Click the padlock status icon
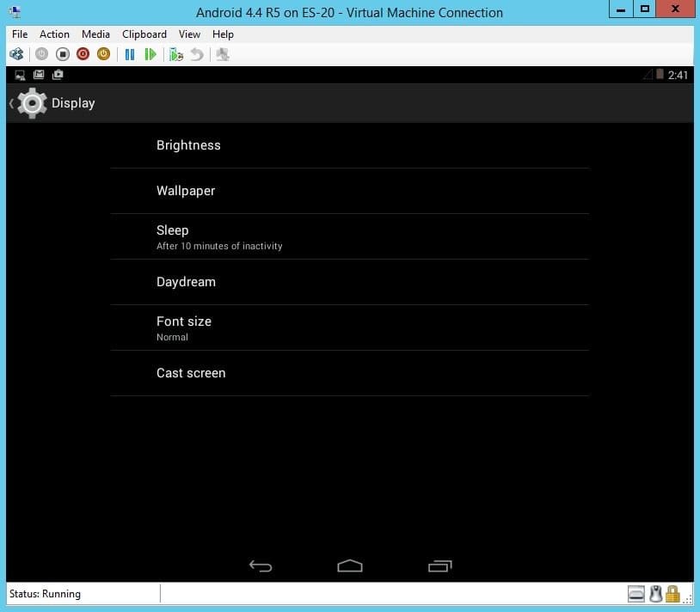Image resolution: width=700 pixels, height=612 pixels. tap(672, 594)
